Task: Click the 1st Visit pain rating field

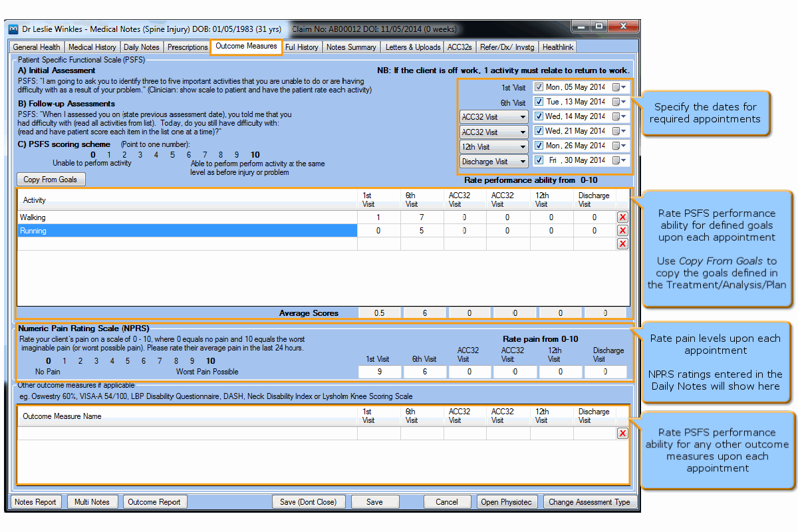Action: (x=380, y=372)
